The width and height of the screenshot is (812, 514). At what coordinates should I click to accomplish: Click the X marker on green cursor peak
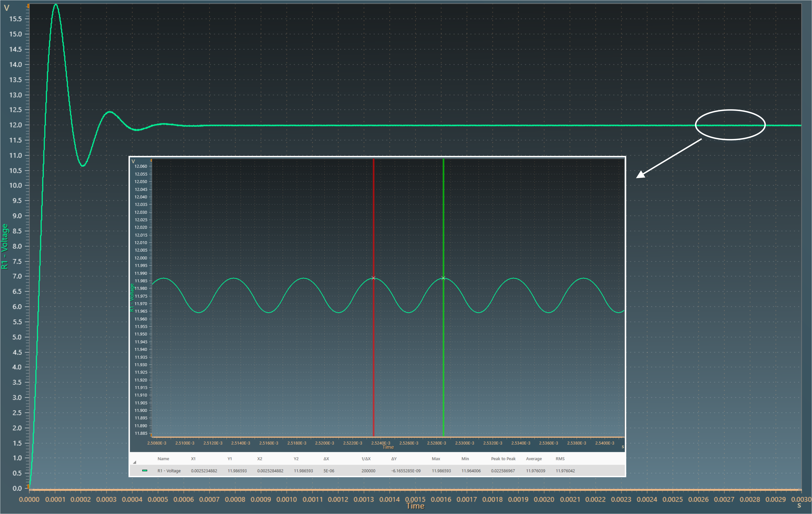(443, 278)
